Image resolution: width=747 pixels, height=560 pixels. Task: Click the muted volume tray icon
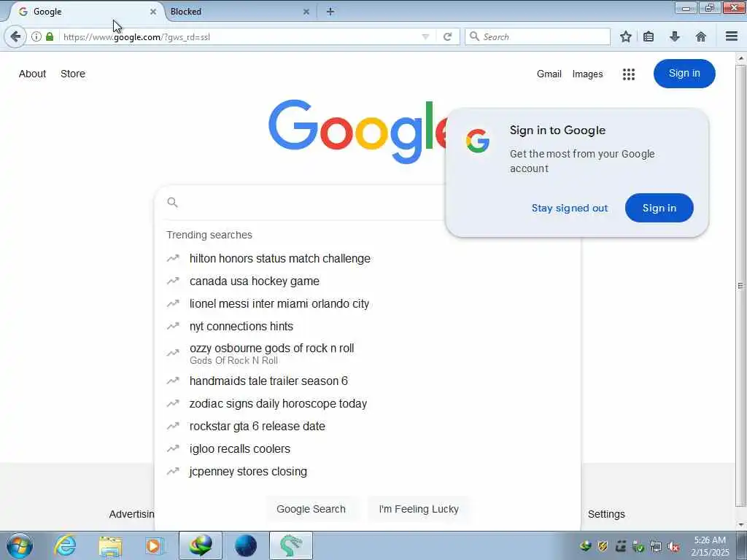click(673, 546)
